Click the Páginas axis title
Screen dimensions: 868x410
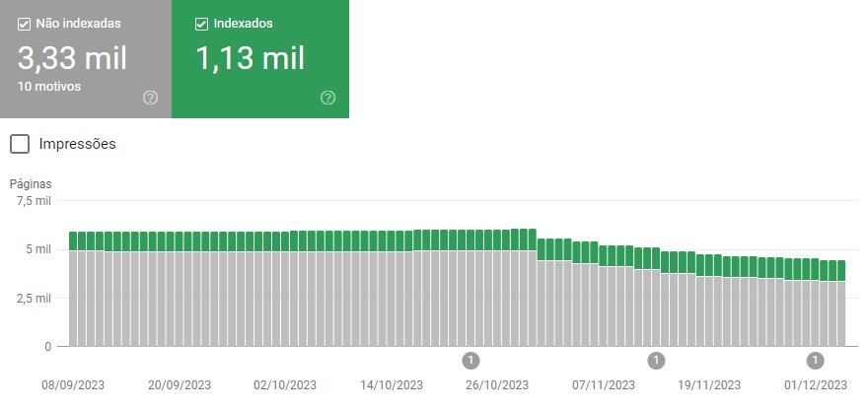31,184
